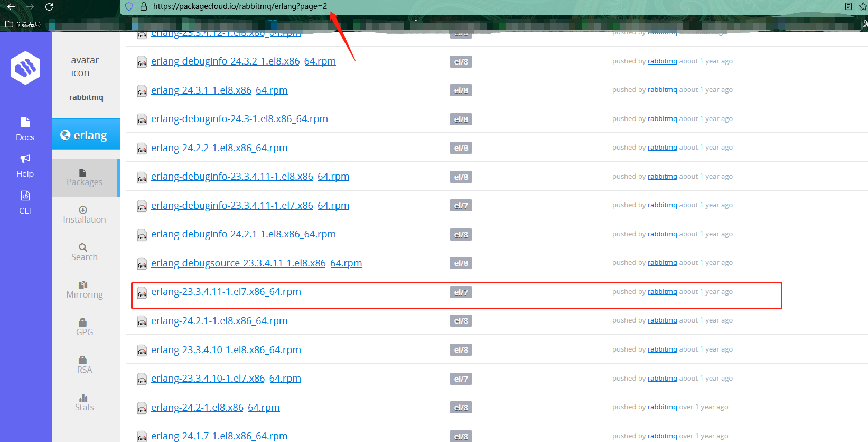Click rpm icon for erlang-debuginfo-23.3.4.11-1.el7

coord(142,206)
